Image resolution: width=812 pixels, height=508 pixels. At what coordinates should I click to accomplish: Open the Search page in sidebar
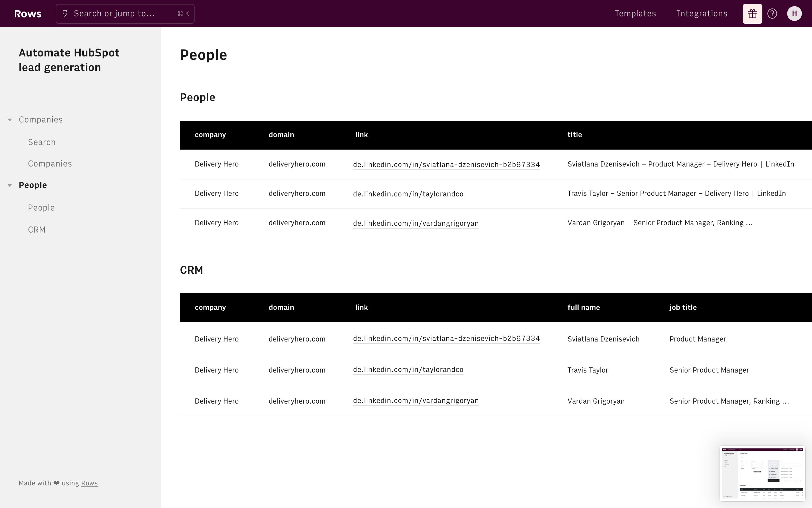42,143
